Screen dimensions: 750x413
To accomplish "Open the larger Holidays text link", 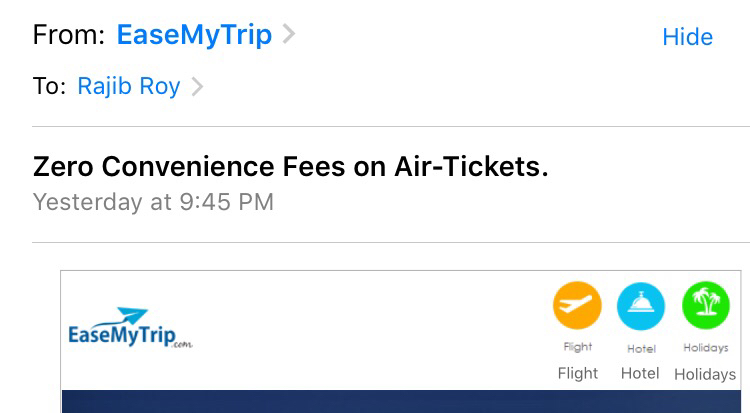I will 705,374.
